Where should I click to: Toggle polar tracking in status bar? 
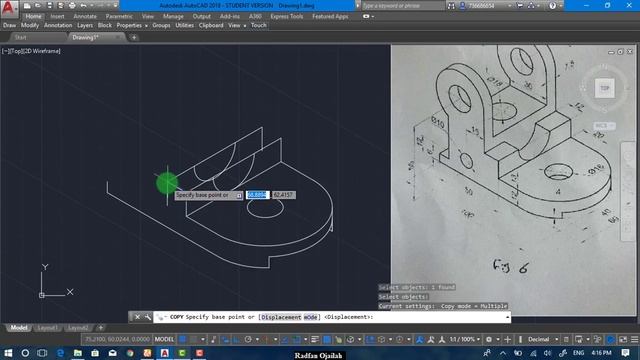[248, 339]
